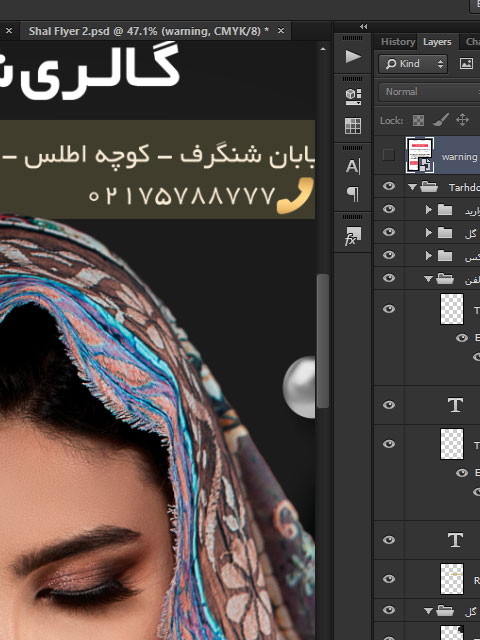This screenshot has width=480, height=640.
Task: Hide the group ending in 'ارید'
Action: click(389, 209)
